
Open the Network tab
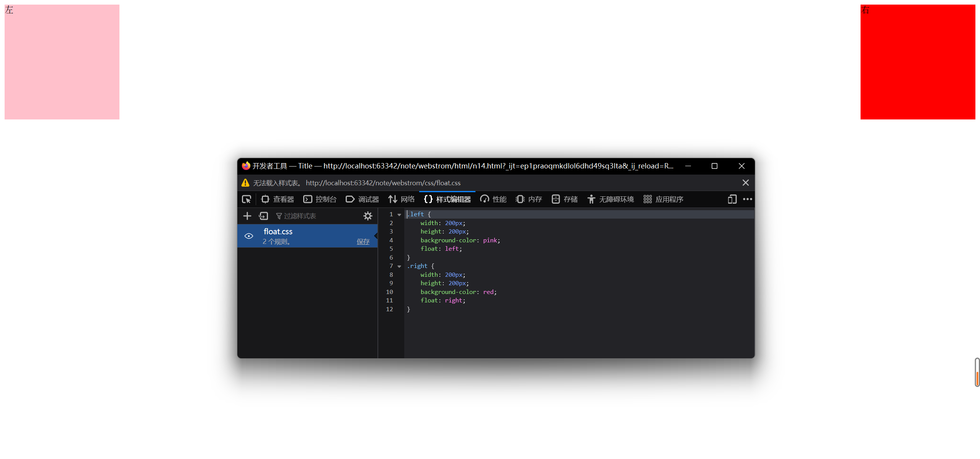[402, 199]
